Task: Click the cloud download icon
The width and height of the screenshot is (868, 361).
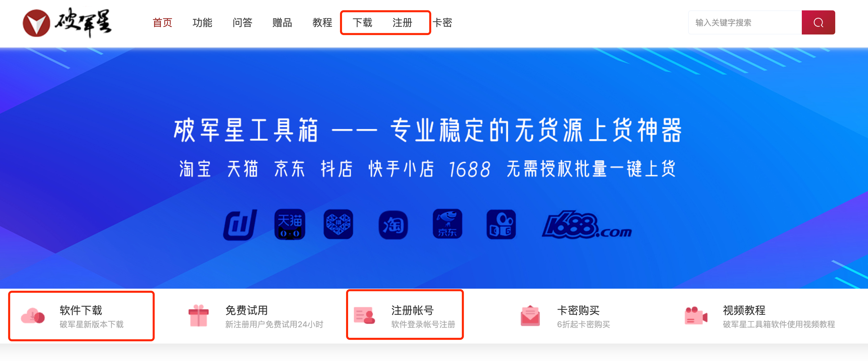Action: (x=33, y=316)
